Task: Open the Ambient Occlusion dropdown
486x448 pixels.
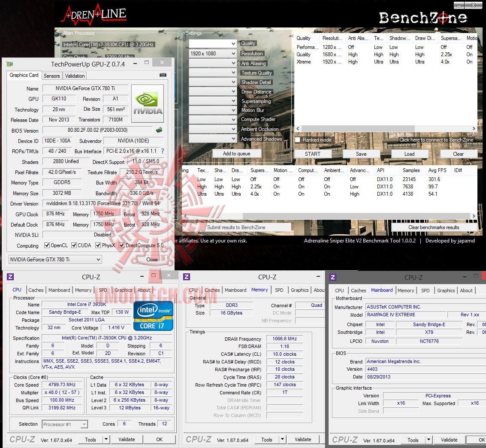Action: (213, 129)
